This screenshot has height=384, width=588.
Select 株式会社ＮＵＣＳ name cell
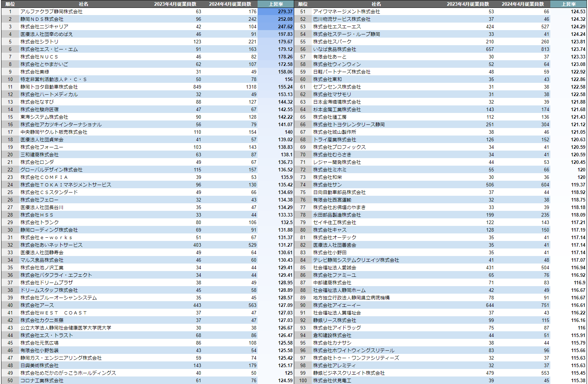click(x=39, y=57)
